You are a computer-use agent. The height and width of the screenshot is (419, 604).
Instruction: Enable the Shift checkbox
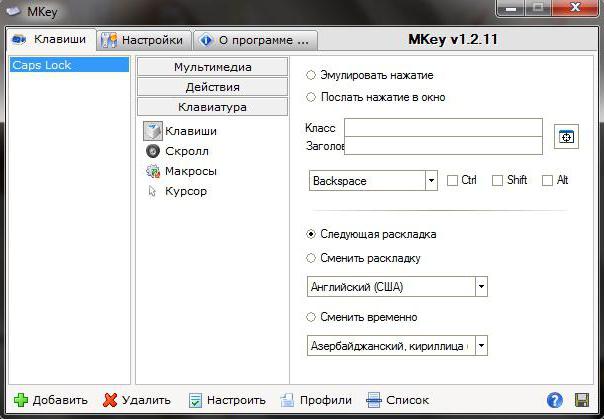pos(497,180)
